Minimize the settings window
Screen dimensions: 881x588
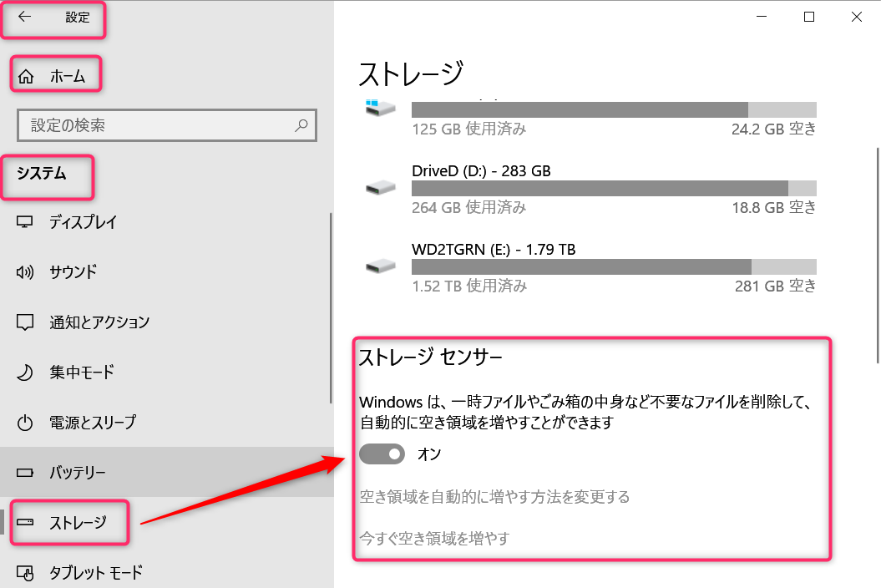pyautogui.click(x=762, y=17)
